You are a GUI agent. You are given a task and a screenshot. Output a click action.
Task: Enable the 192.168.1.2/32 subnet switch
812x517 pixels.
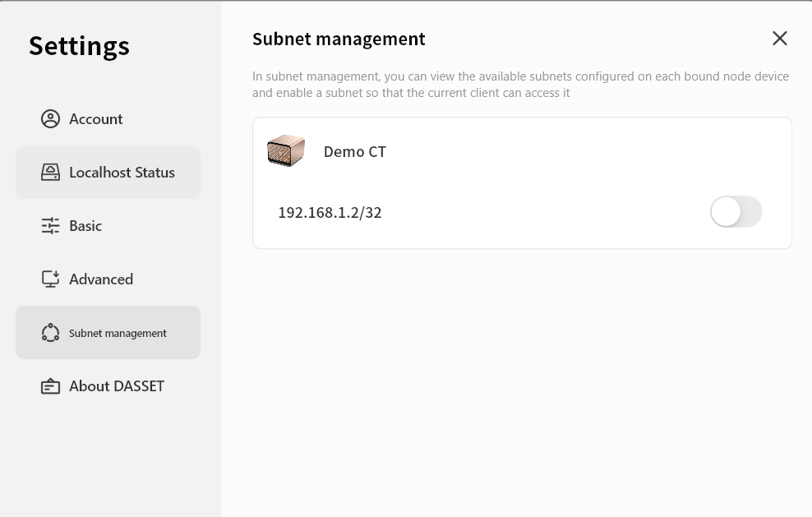tap(736, 212)
